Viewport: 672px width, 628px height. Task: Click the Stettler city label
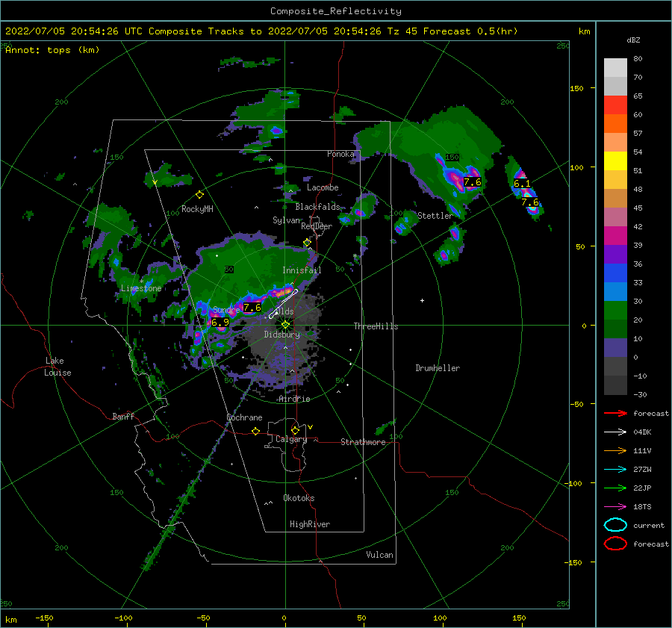click(435, 216)
